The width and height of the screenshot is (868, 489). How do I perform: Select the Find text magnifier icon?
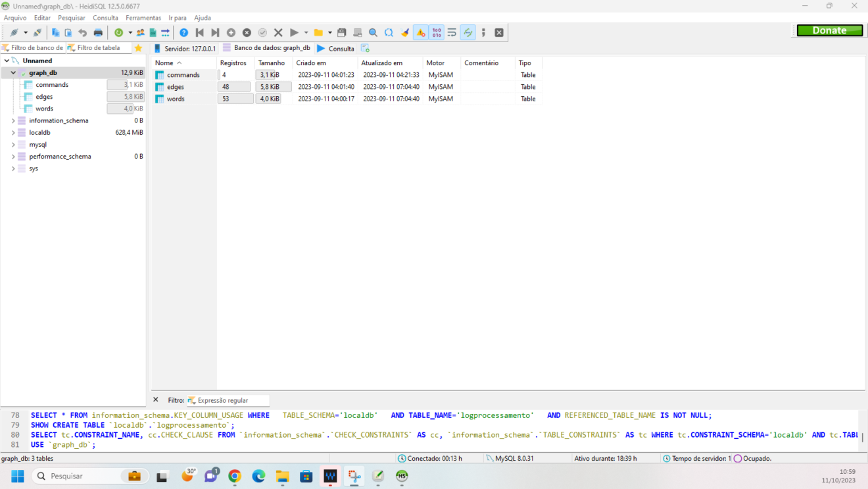373,32
